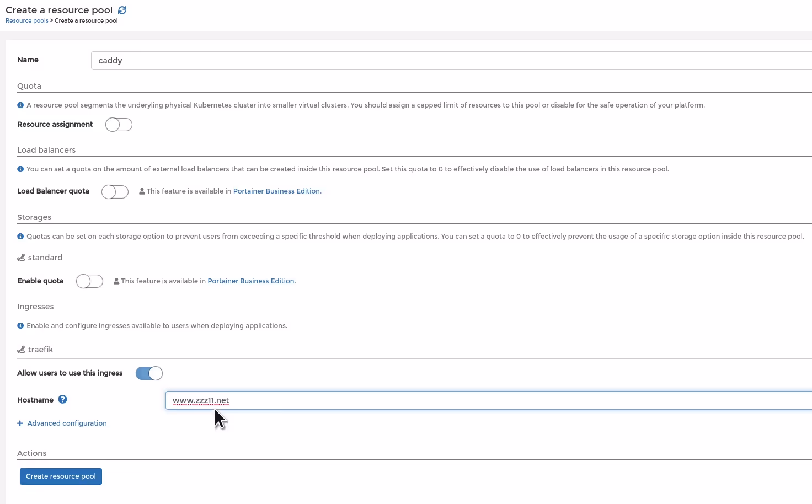
Task: Open the Hostname help question-mark icon
Action: pyautogui.click(x=63, y=399)
